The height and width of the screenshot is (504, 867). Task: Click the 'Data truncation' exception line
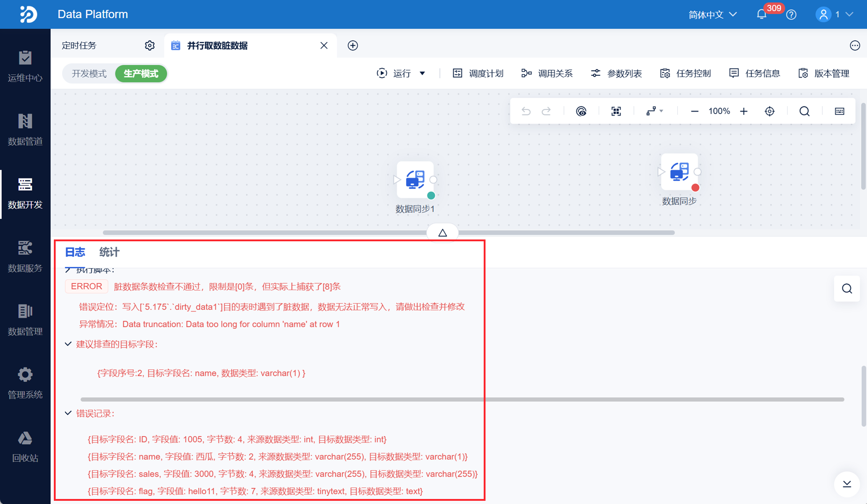point(209,324)
